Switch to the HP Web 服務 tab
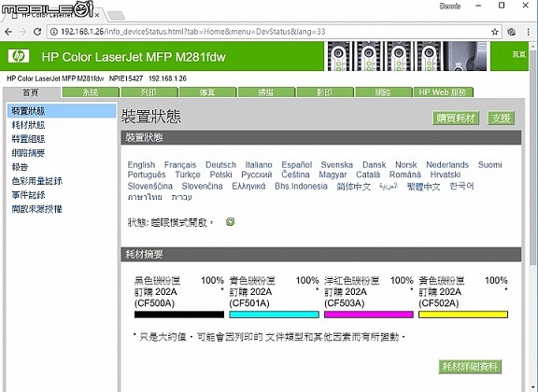The width and height of the screenshot is (538, 392). [443, 92]
